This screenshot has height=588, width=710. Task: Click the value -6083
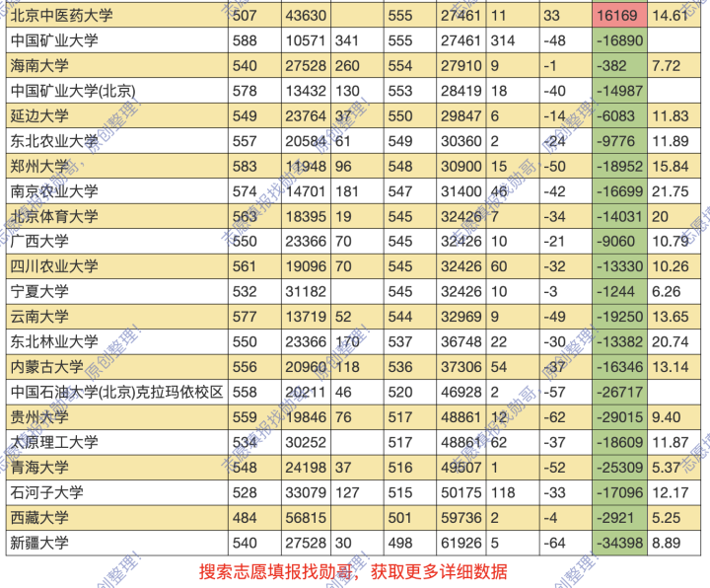[619, 115]
